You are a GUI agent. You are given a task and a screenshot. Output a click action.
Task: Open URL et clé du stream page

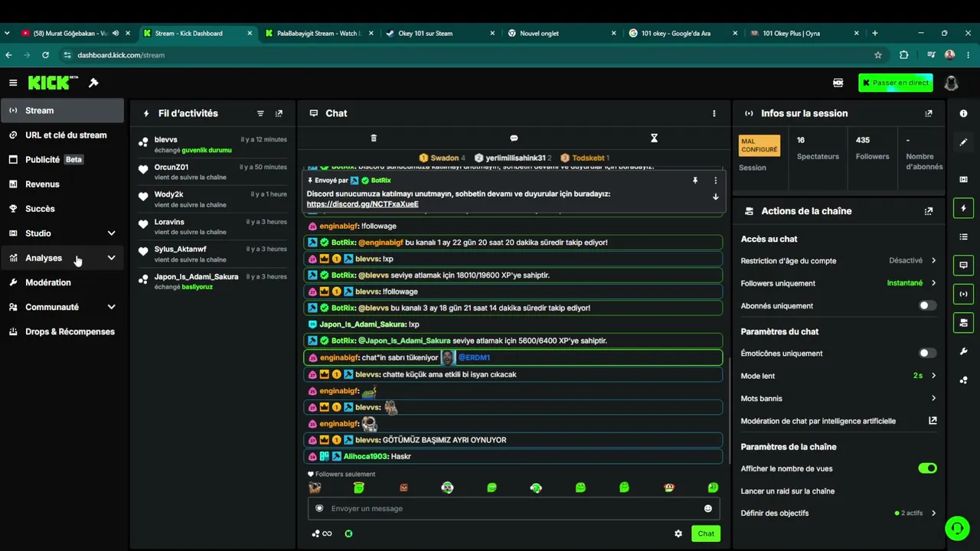tap(62, 135)
